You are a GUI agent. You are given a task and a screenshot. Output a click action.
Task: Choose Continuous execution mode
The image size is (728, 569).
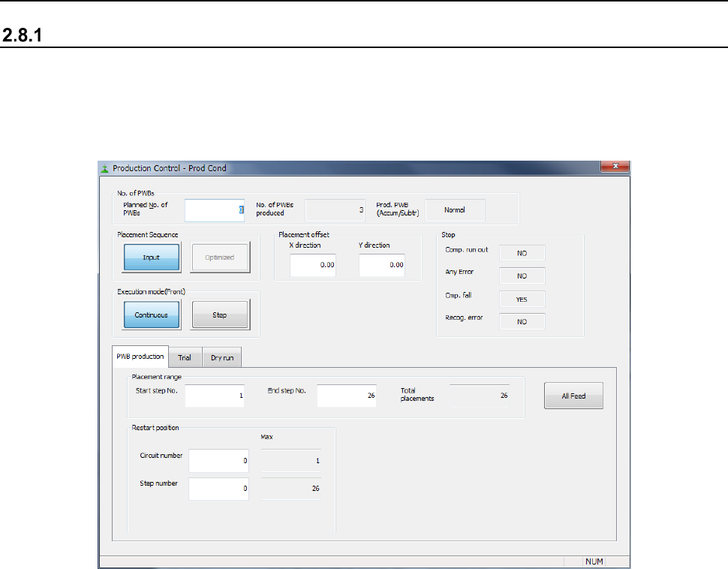[152, 315]
